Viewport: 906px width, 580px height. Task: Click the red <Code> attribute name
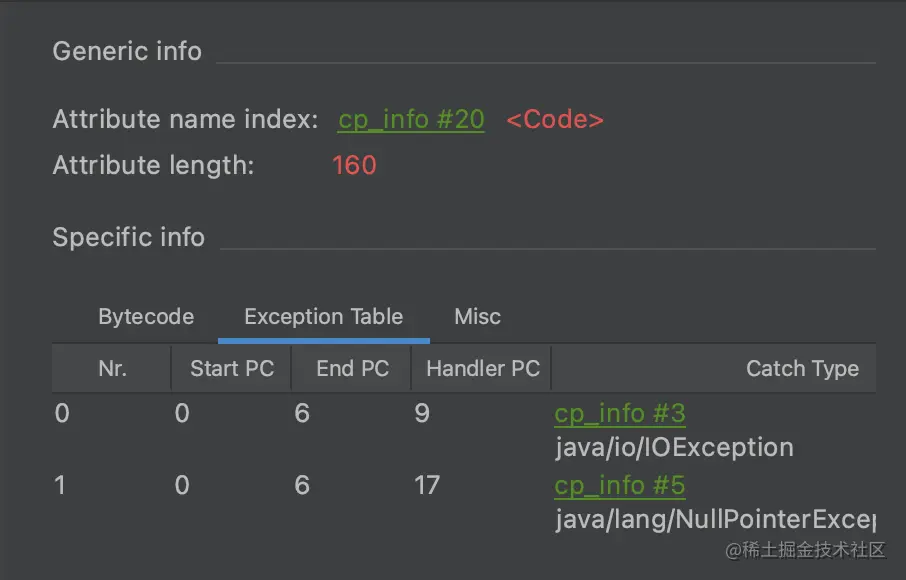pos(555,120)
